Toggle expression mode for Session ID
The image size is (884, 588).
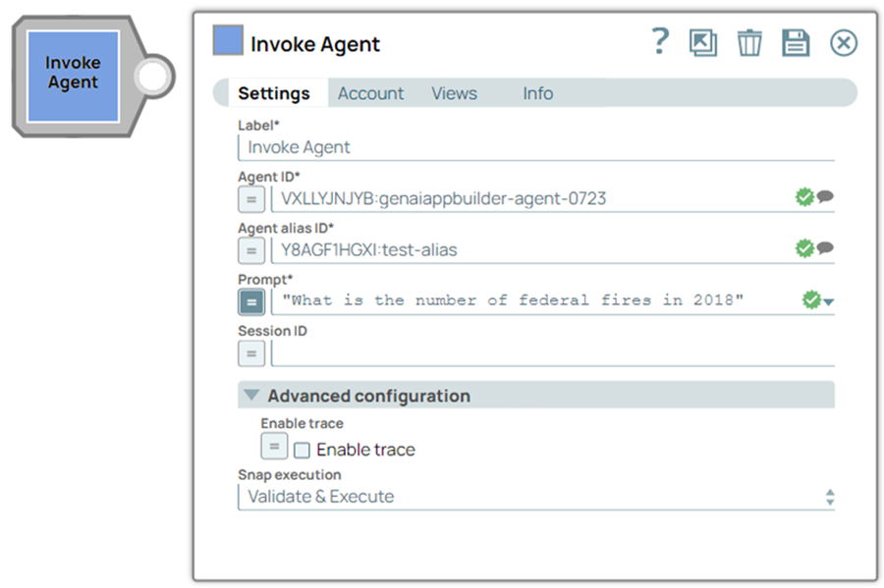tap(250, 353)
